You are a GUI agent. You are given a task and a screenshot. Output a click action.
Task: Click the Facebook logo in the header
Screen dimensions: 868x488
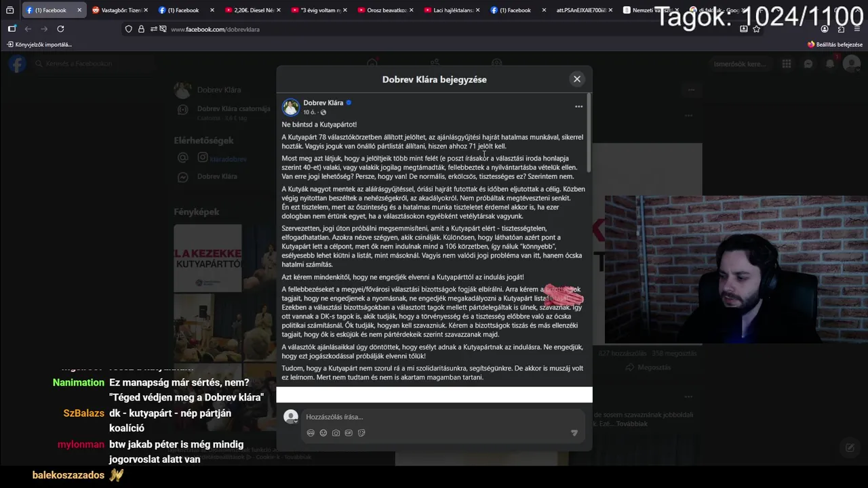tap(18, 64)
